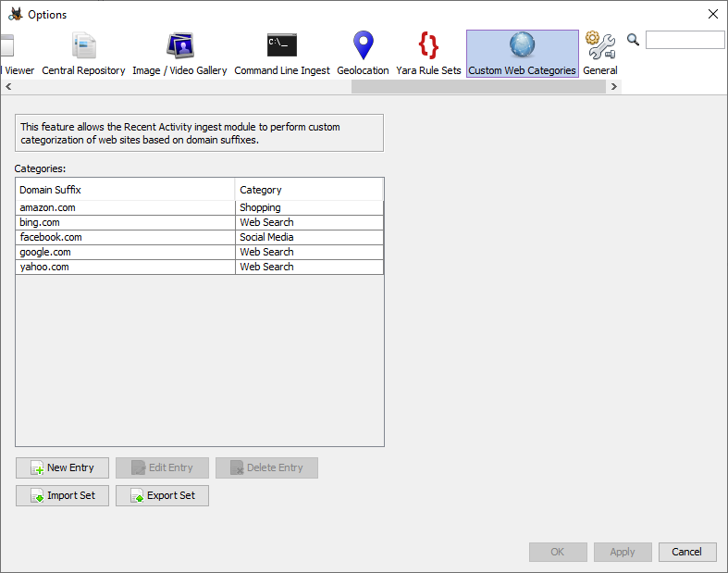
Task: Sort by Domain Suffix column header
Action: click(125, 190)
